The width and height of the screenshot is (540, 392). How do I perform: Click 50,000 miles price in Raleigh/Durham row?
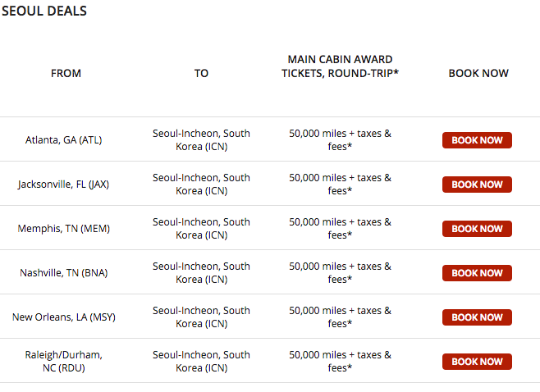[340, 361]
